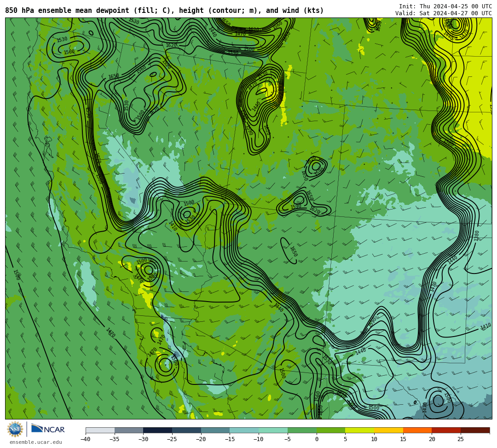Pick the yellow-green 5 to 10 colorbar swatch

coord(360,430)
